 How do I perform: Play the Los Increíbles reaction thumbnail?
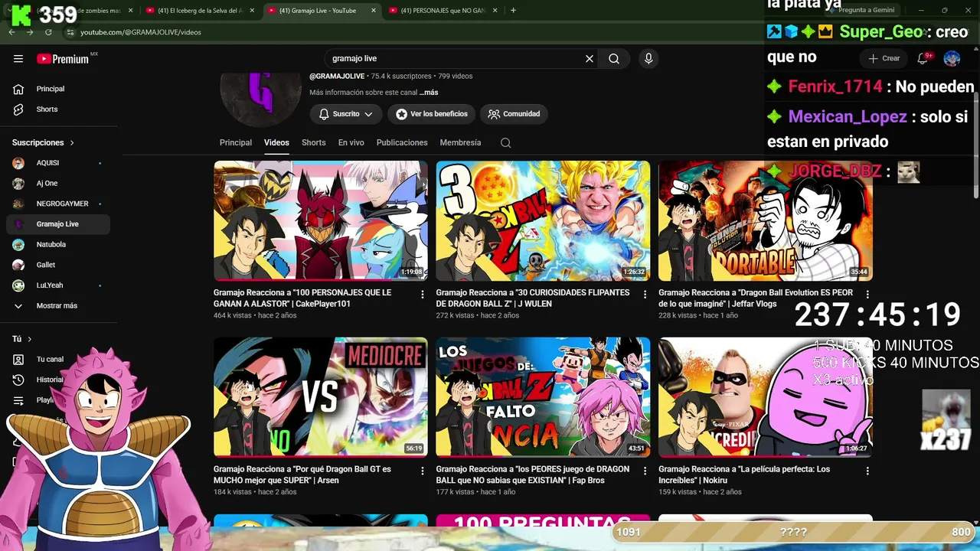click(766, 397)
